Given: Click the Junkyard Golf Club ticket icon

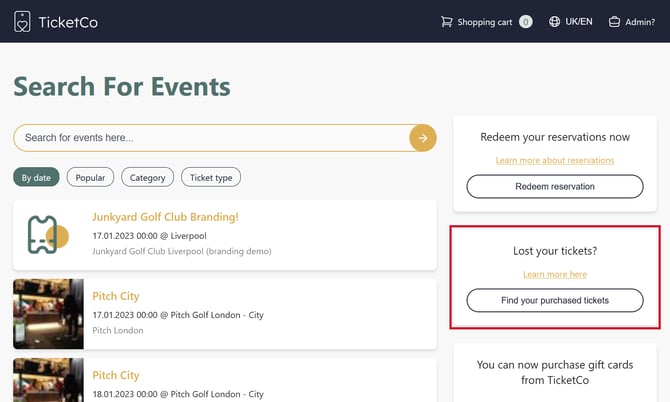Looking at the screenshot, I should (x=47, y=235).
